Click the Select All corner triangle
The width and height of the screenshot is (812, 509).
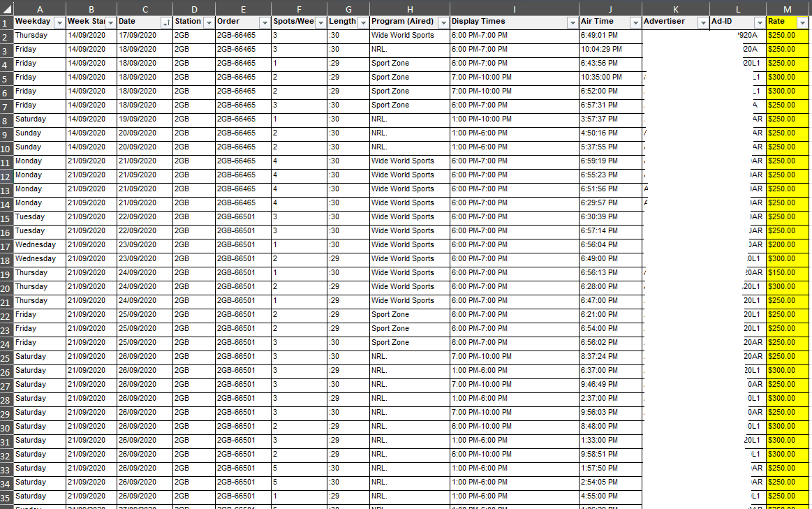pos(7,9)
